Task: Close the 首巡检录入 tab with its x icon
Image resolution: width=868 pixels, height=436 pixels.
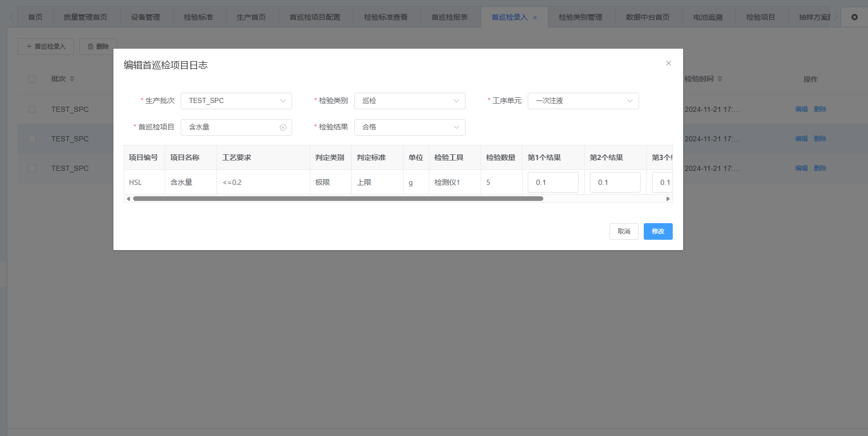Action: click(x=535, y=18)
